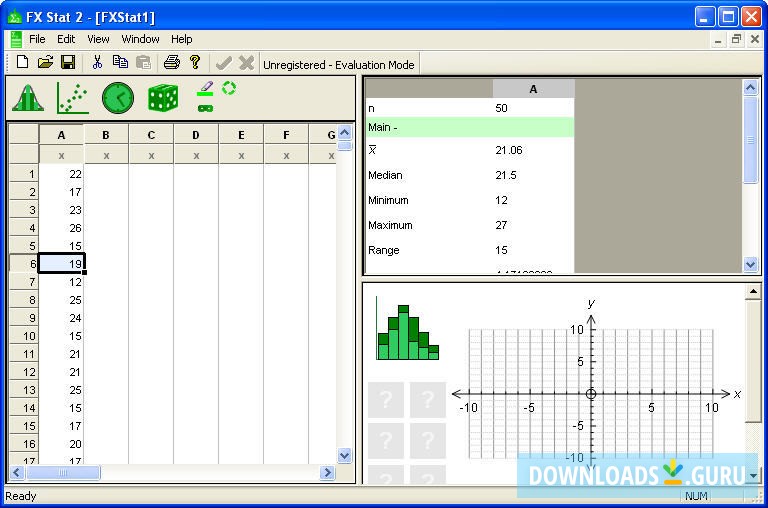This screenshot has width=768, height=508.
Task: Select the green clock tool icon
Action: pyautogui.click(x=118, y=98)
